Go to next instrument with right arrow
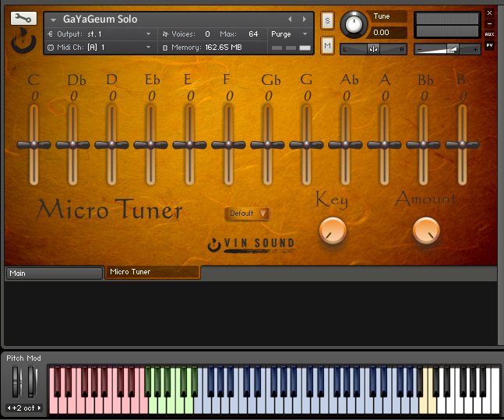The image size is (504, 420). 305,19
